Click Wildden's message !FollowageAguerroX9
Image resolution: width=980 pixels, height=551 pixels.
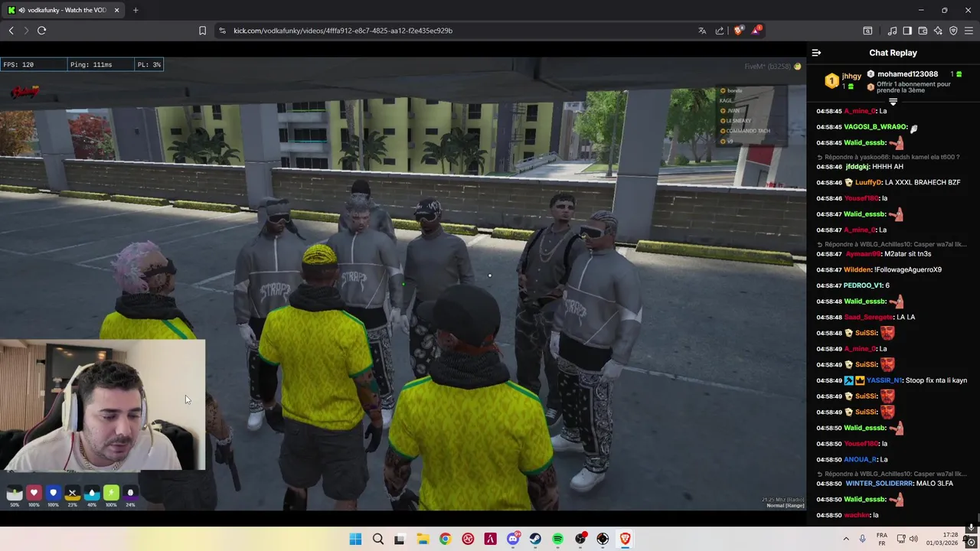click(908, 269)
